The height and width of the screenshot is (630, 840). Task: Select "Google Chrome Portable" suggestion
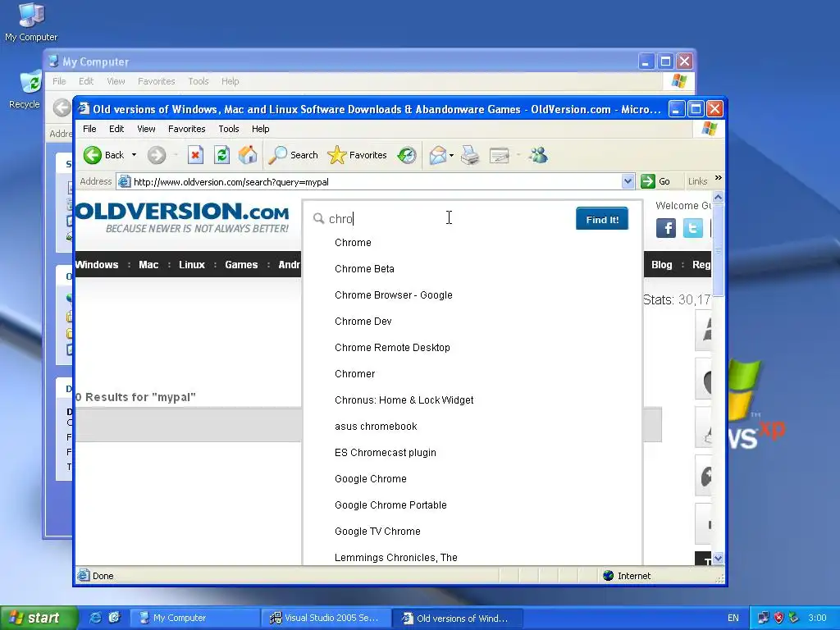pos(390,505)
